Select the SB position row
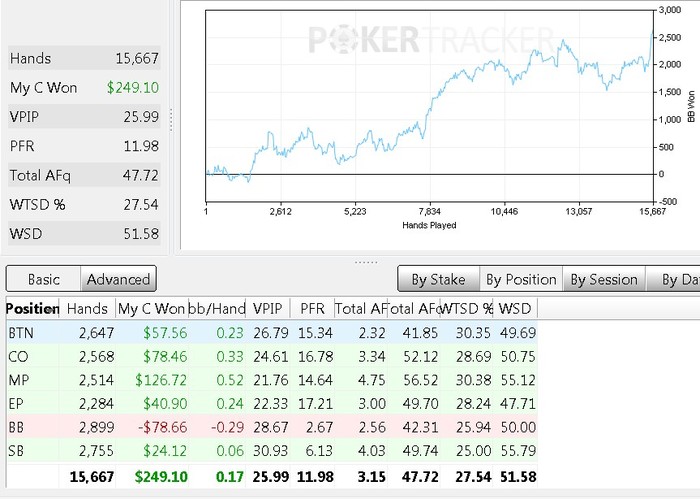Viewport: 700px width, 499px height. click(x=272, y=451)
